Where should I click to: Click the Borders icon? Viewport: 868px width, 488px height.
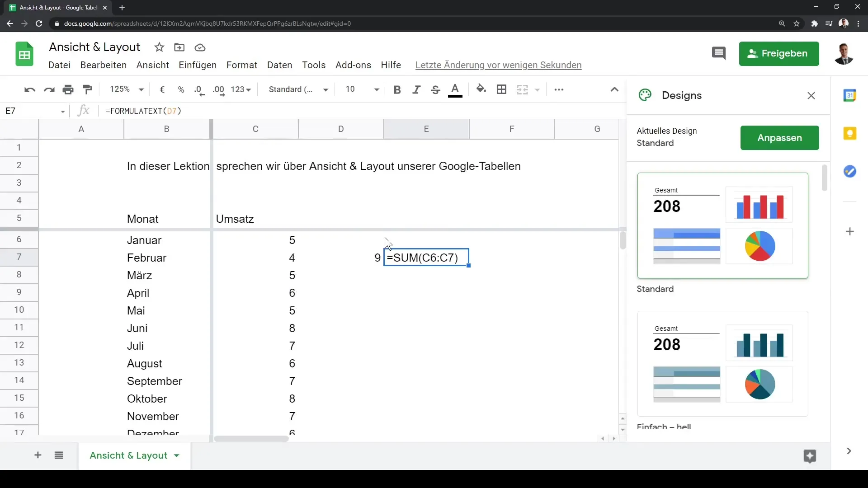[501, 89]
